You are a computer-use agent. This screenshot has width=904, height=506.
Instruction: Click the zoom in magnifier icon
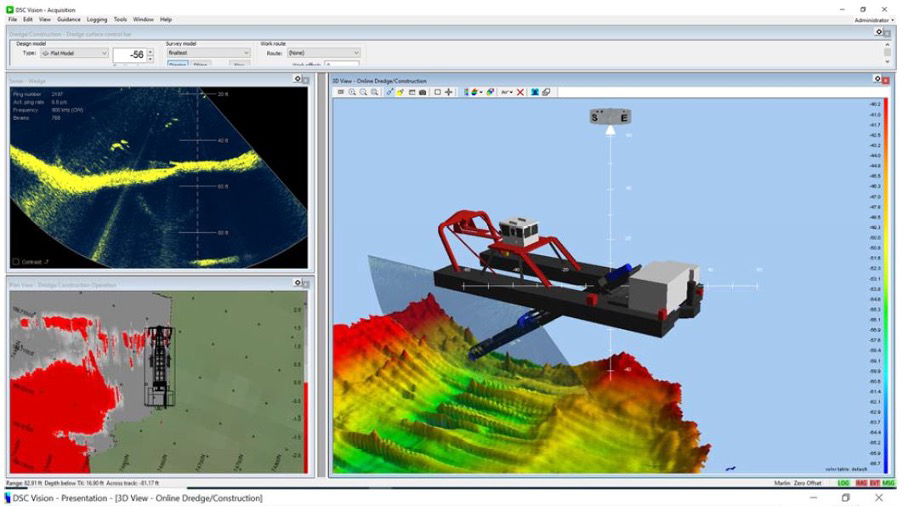[x=352, y=92]
